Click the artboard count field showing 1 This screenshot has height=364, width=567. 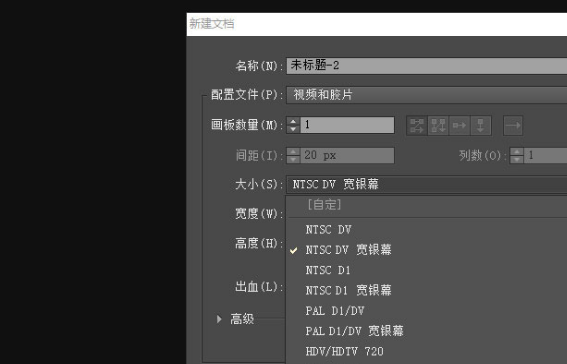pyautogui.click(x=347, y=125)
